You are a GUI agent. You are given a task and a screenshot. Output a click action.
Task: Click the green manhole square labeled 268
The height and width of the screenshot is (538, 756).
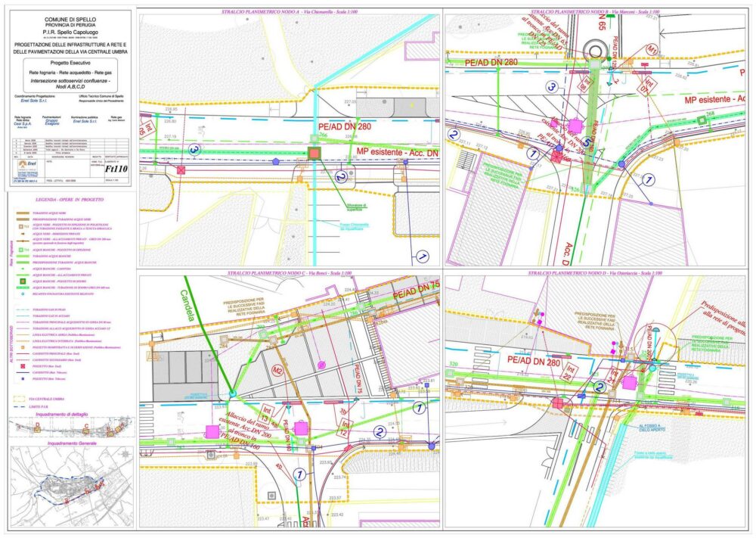coord(700,121)
